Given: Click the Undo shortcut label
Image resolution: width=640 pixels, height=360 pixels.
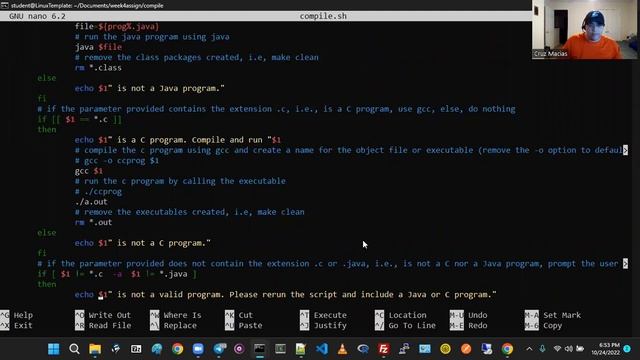Looking at the screenshot, I should point(478,315).
